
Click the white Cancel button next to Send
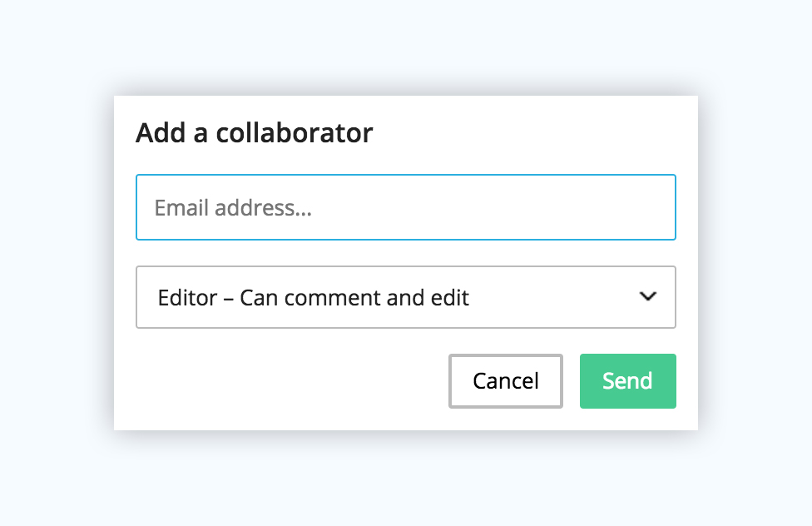tap(506, 381)
